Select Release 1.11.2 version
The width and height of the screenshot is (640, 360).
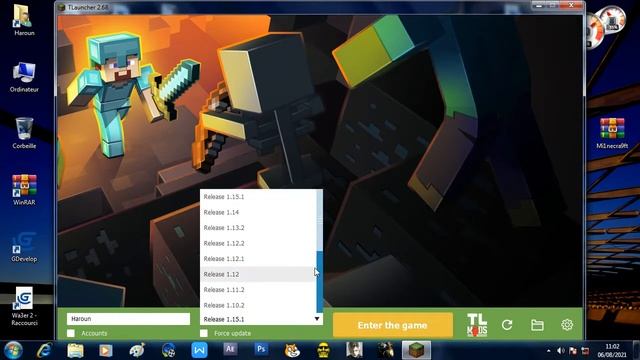[x=258, y=290]
